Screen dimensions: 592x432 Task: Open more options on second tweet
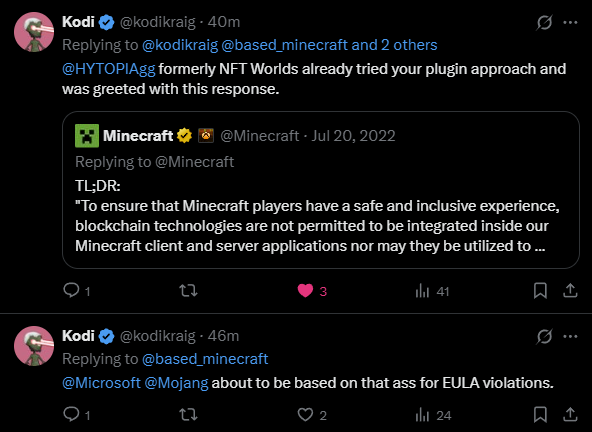click(570, 336)
